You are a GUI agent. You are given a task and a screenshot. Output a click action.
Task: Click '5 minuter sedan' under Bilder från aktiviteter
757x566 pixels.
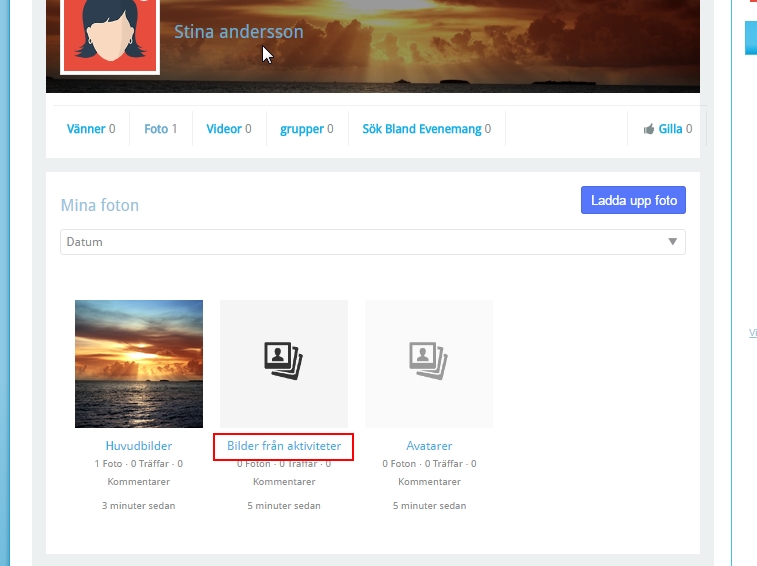(x=284, y=506)
